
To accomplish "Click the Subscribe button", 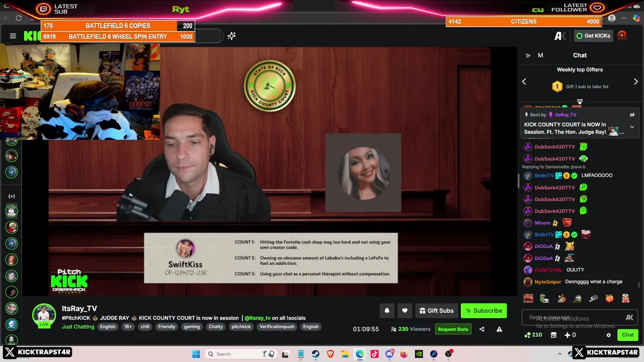I will [484, 311].
